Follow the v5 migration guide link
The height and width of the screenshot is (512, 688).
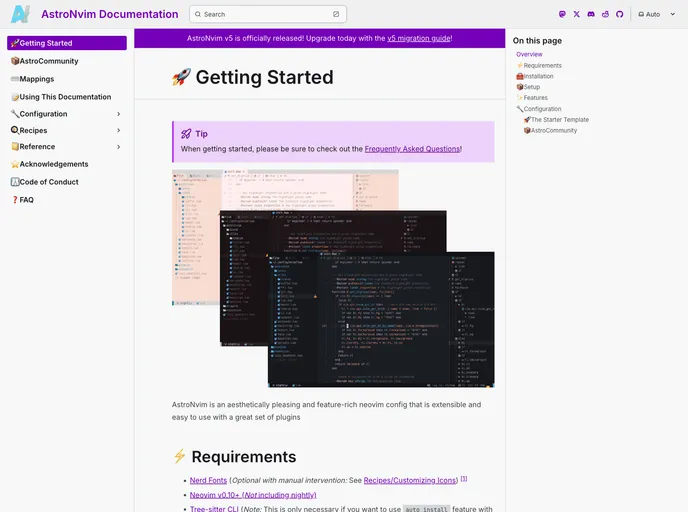pyautogui.click(x=419, y=38)
